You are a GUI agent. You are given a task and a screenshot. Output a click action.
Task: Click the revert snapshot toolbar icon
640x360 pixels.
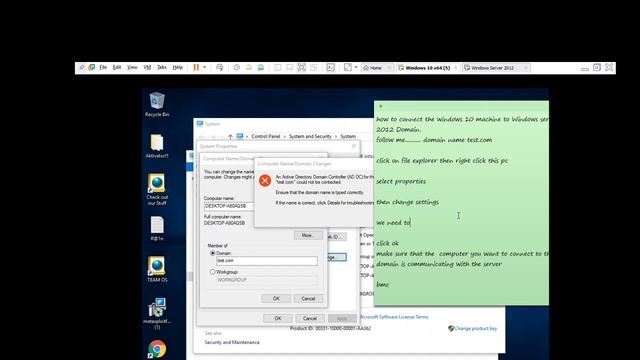(x=249, y=67)
